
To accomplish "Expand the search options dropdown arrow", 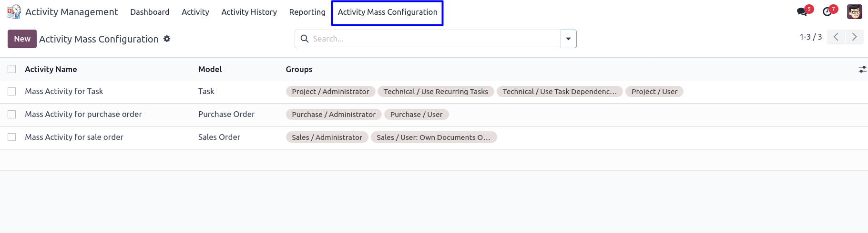I will pyautogui.click(x=568, y=39).
